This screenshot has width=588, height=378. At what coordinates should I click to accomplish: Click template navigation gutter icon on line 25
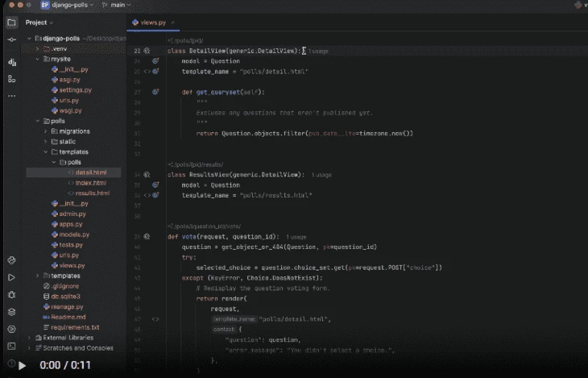(147, 71)
